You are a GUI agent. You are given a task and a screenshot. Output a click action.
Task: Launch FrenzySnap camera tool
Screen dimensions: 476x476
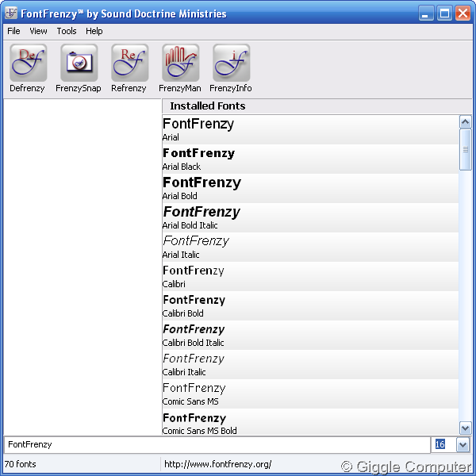79,68
